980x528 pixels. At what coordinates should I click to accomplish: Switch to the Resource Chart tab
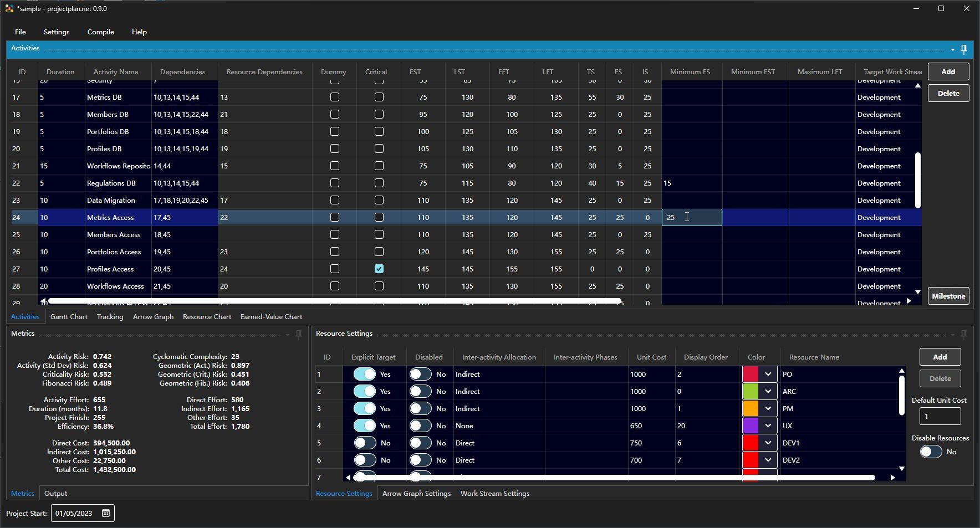coord(207,317)
